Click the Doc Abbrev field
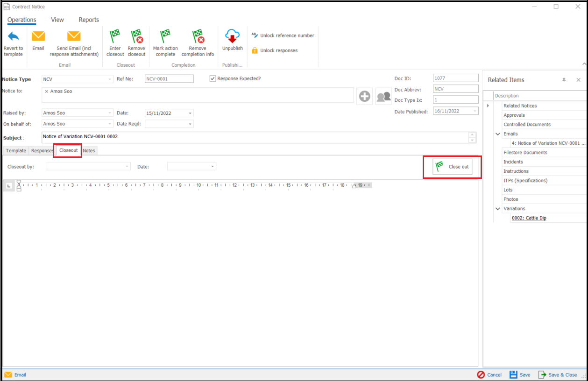This screenshot has height=381, width=588. 456,89
